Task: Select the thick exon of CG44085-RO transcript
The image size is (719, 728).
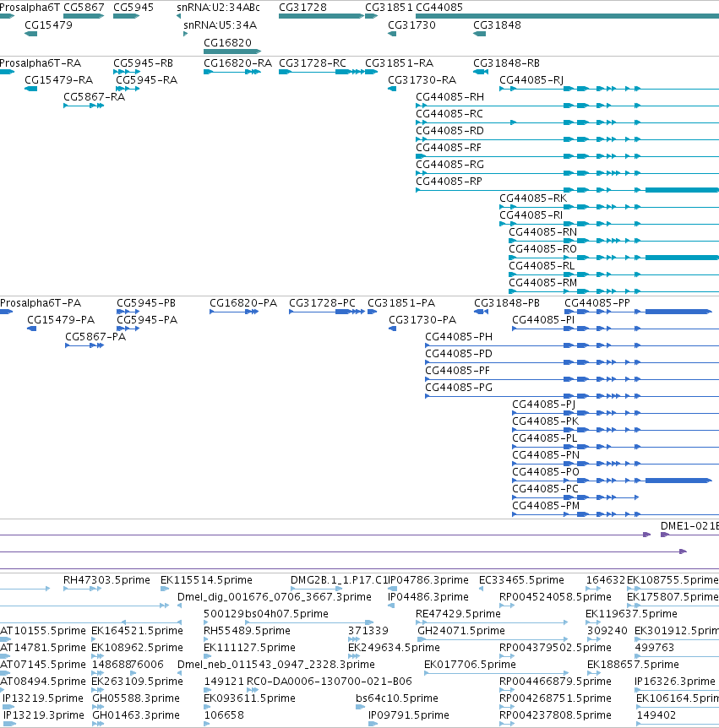Action: [x=683, y=258]
